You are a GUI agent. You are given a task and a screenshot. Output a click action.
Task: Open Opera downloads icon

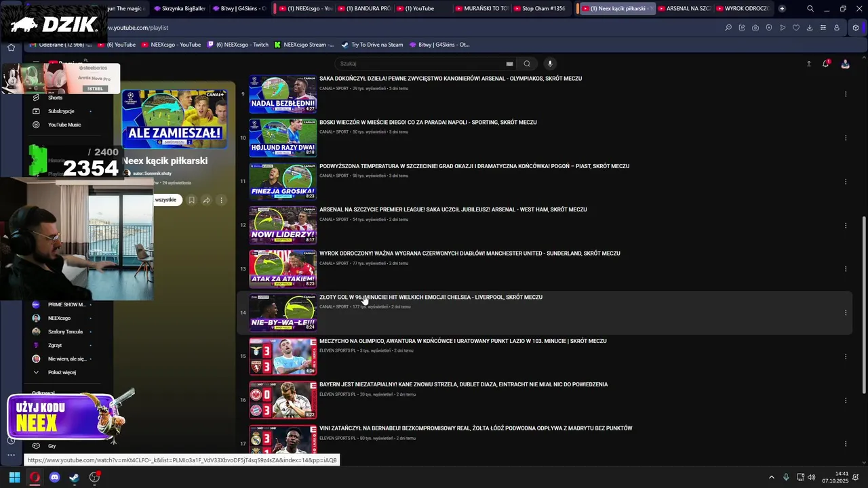click(x=810, y=28)
